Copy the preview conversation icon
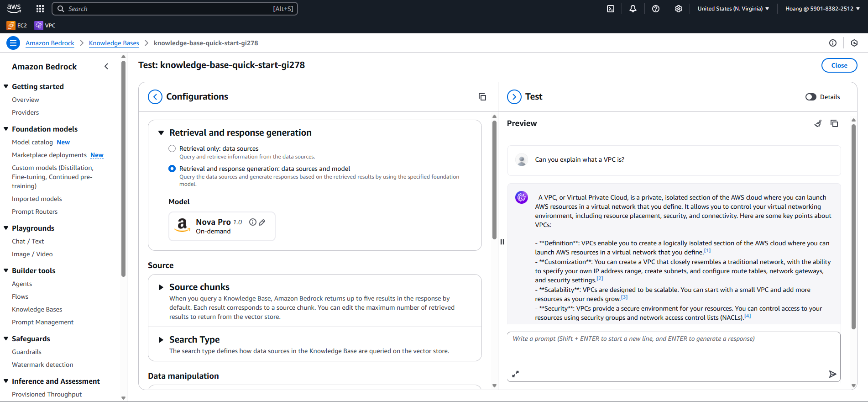868x402 pixels. (x=834, y=123)
